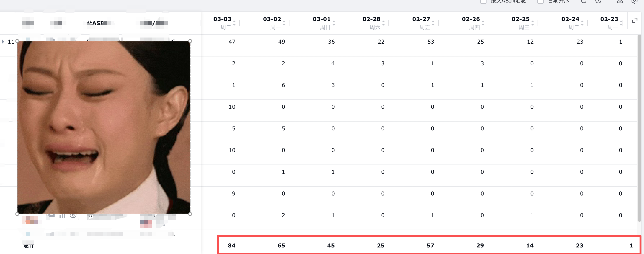Sort by the 03-03 column arrows
The width and height of the screenshot is (644, 254).
tap(234, 23)
